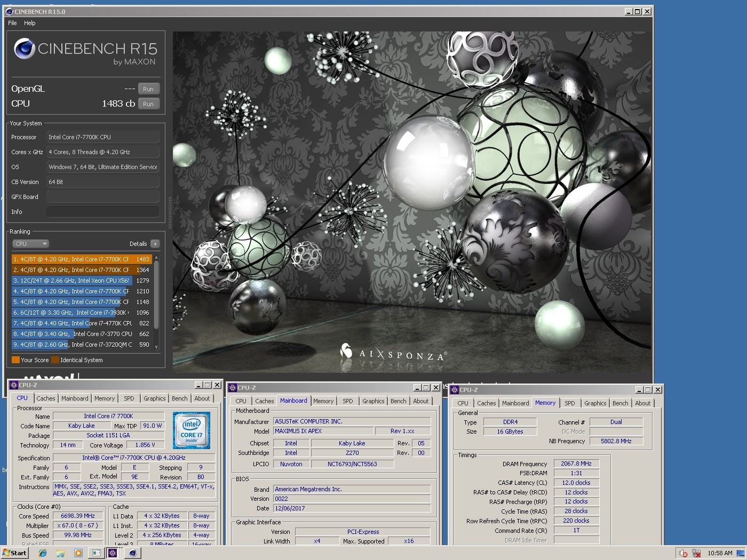Click the ranking list scroll up arrow

156,258
